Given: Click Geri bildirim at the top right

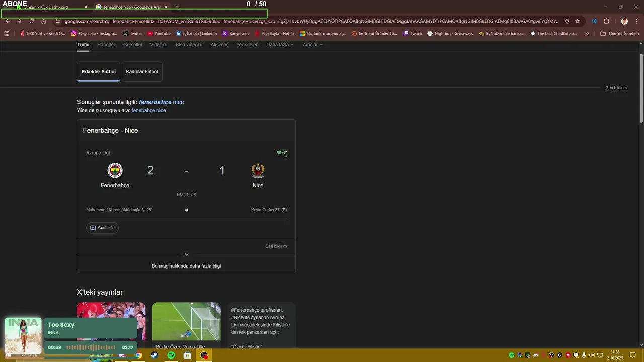Looking at the screenshot, I should pos(616,88).
